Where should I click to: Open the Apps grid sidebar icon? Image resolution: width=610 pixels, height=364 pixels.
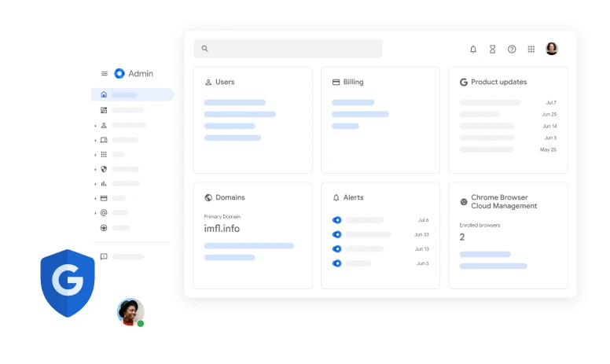coord(104,154)
